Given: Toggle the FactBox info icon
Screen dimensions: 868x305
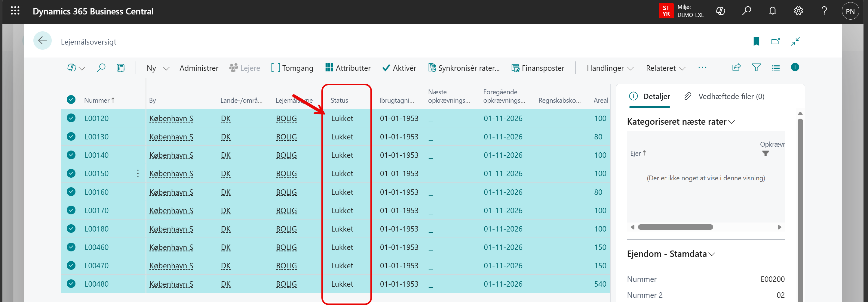Looking at the screenshot, I should tap(795, 67).
